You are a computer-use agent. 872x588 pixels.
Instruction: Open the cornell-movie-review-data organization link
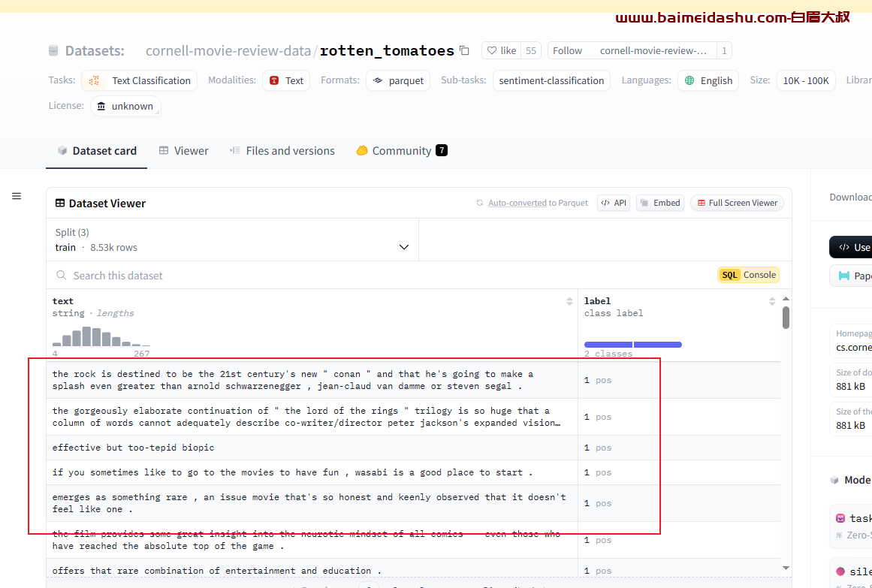pos(228,50)
